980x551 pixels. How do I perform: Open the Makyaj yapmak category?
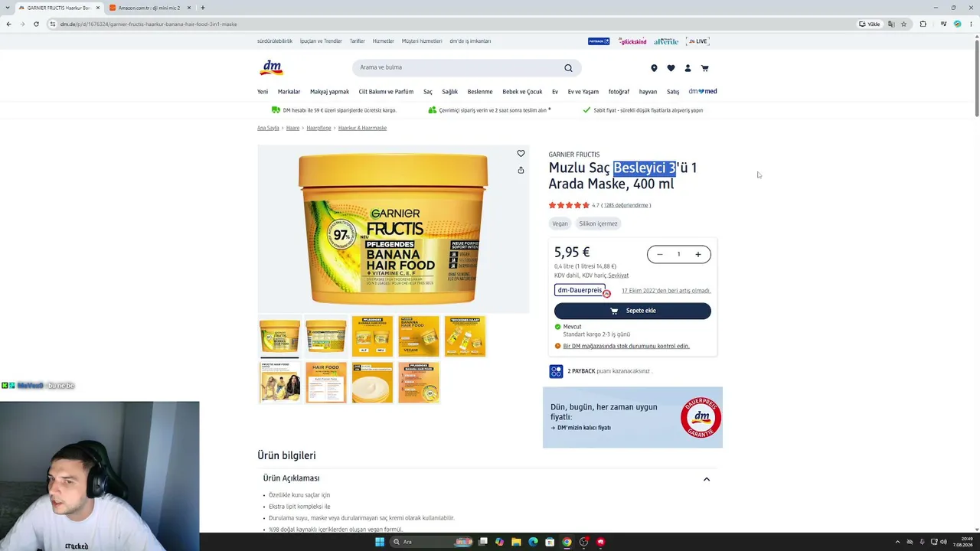329,92
